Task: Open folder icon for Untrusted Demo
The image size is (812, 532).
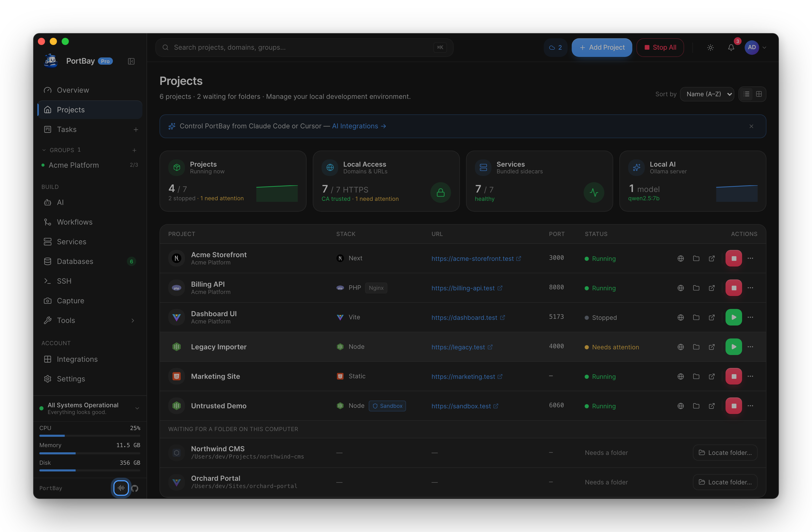Action: pyautogui.click(x=696, y=406)
